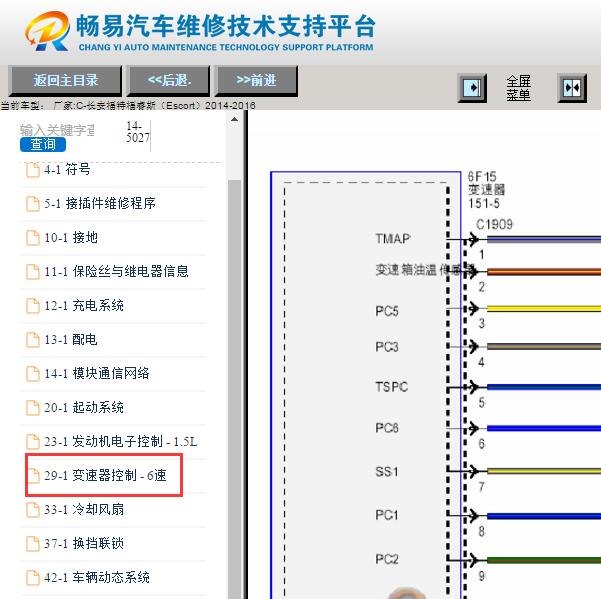This screenshot has height=599, width=601.
Task: Select 29-1 变速器控制 - 6速 entry
Action: point(105,476)
